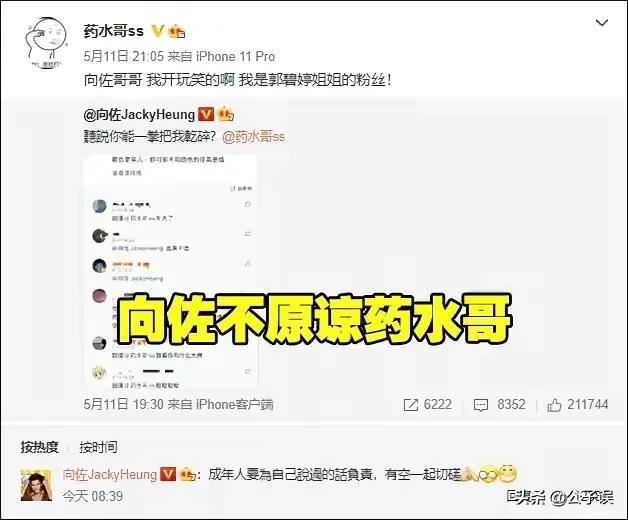Image resolution: width=628 pixels, height=520 pixels.
Task: Sort comments by 按时间
Action: click(x=98, y=447)
